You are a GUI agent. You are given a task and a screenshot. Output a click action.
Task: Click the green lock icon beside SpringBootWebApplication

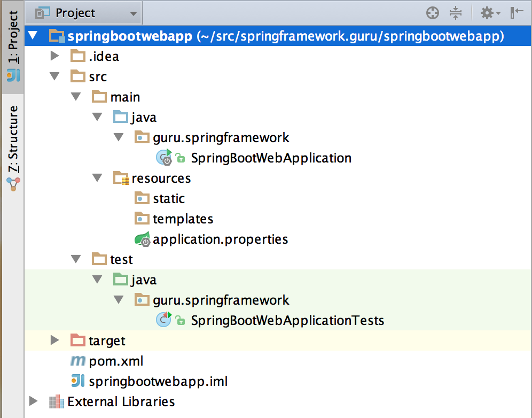pos(180,158)
